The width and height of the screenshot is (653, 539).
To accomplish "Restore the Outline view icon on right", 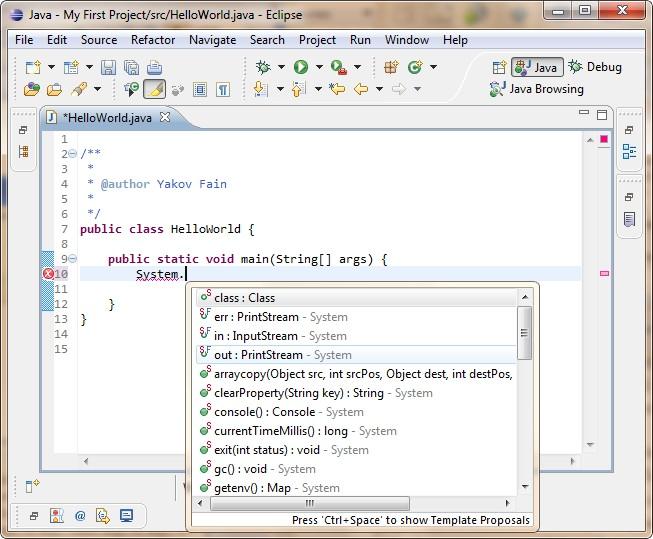I will pyautogui.click(x=629, y=151).
